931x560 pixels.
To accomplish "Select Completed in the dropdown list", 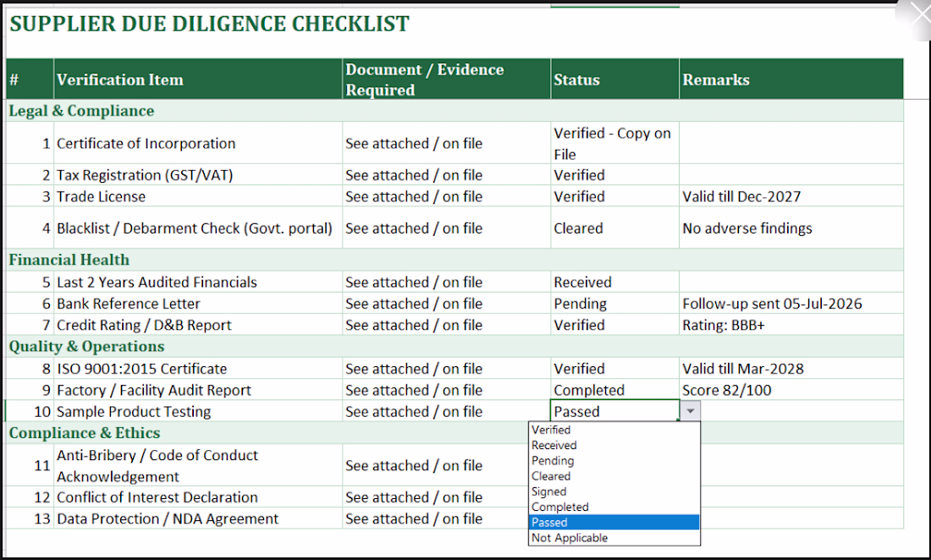I will pos(614,507).
